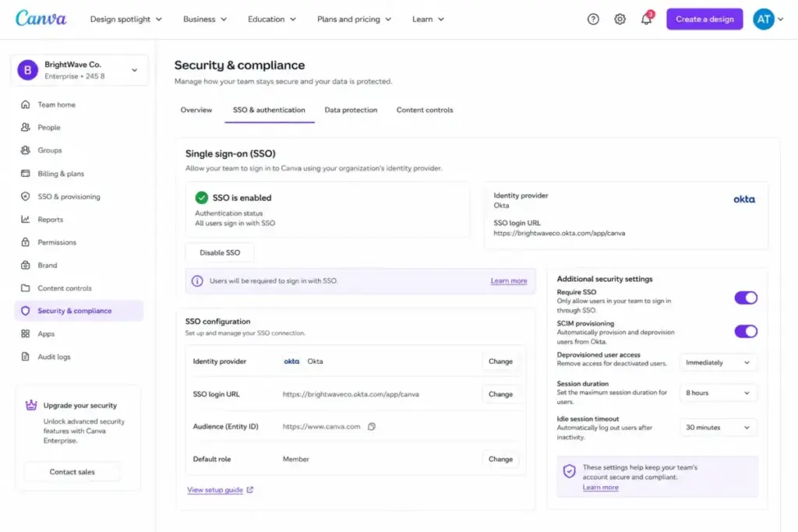798x532 pixels.
Task: Open the Education menu
Action: [x=272, y=19]
